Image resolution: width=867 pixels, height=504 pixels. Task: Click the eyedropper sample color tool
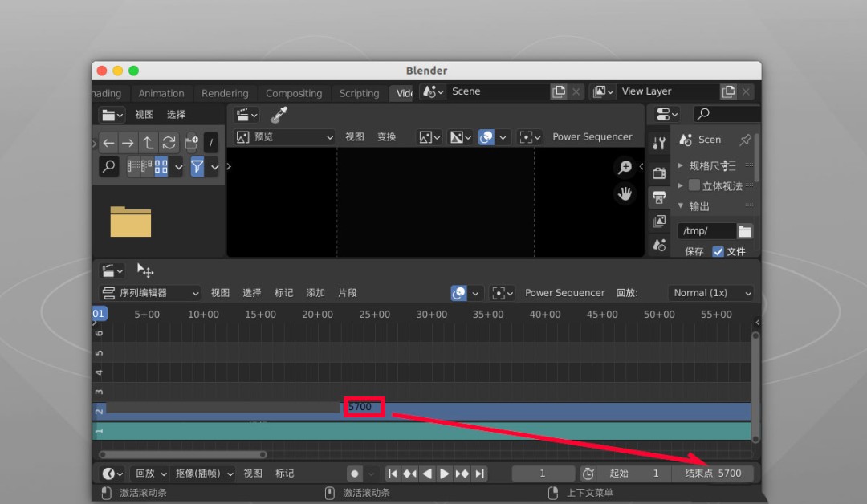point(279,115)
